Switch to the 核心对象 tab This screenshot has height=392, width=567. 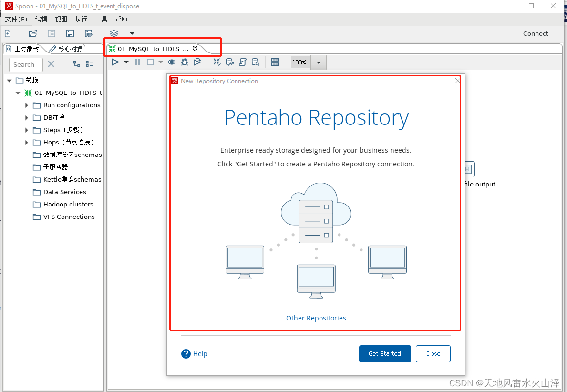coord(67,49)
